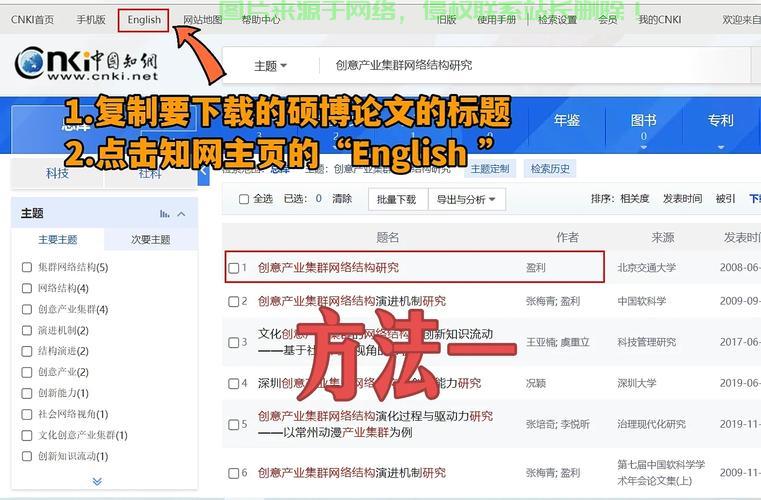
Task: Switch to the 次要主题 tab
Action: click(150, 239)
